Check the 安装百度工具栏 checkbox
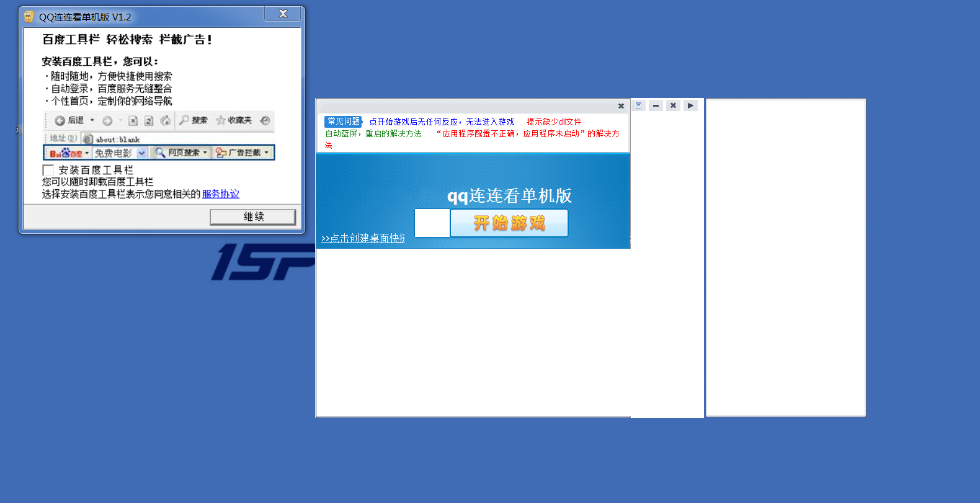 [x=48, y=170]
